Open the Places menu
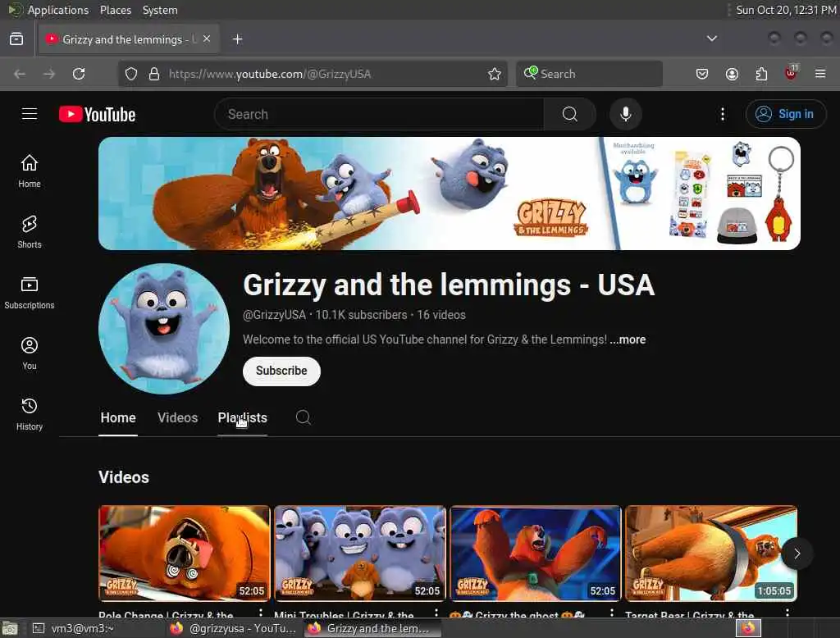This screenshot has height=638, width=840. coord(115,10)
